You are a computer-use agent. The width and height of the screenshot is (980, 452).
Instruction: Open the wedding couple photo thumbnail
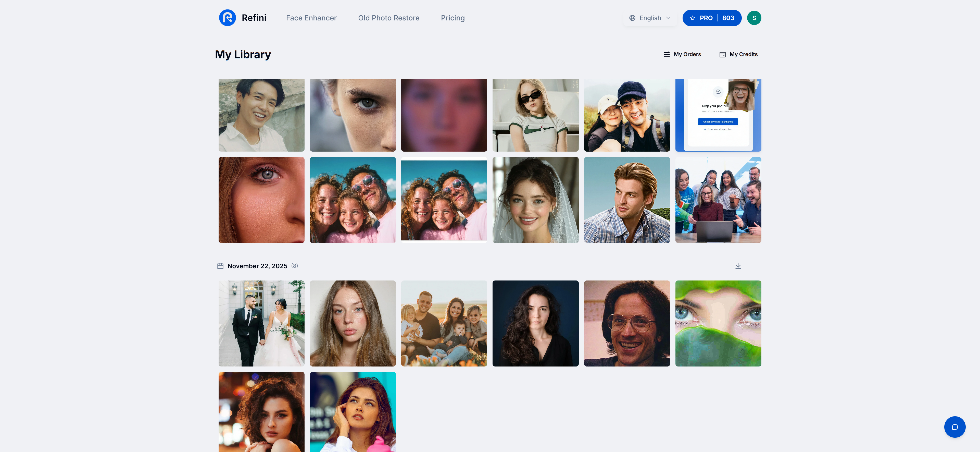tap(261, 323)
